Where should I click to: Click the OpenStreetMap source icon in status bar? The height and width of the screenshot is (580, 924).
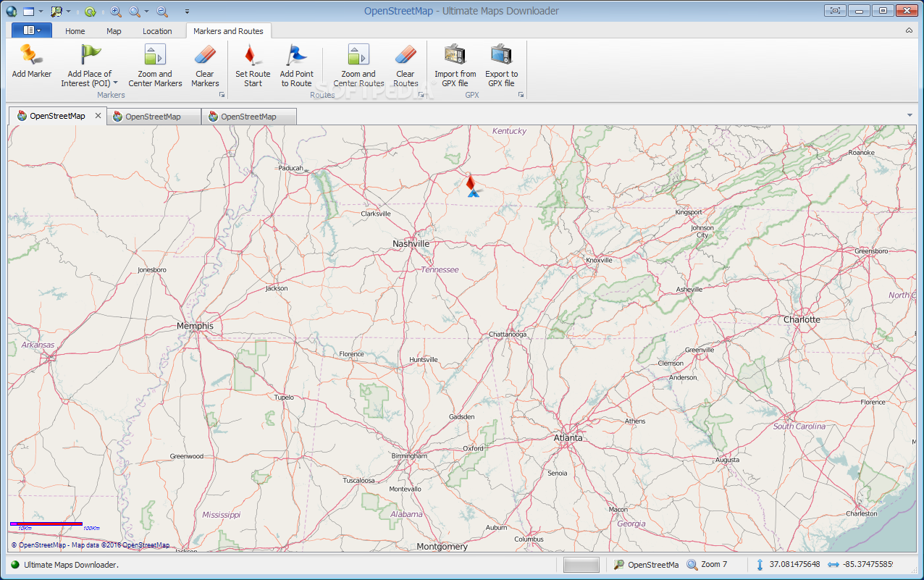coord(619,565)
